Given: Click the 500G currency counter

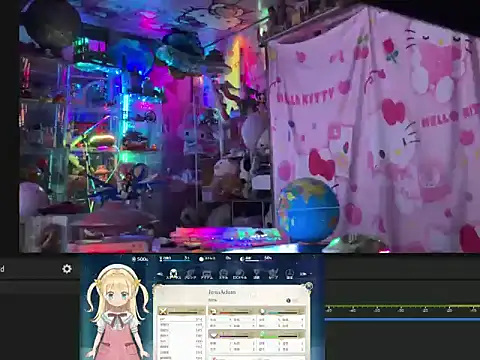Looking at the screenshot, I should pyautogui.click(x=140, y=259).
